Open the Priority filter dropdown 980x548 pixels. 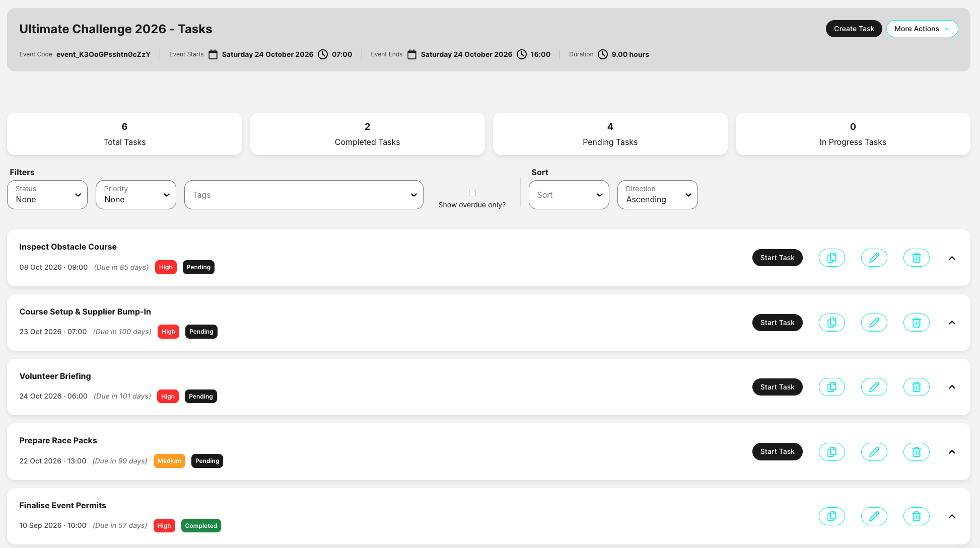[136, 195]
